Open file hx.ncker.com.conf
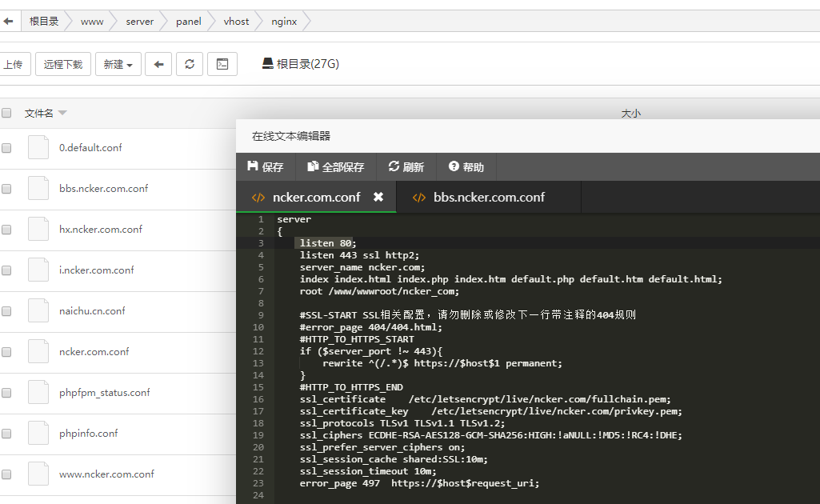The height and width of the screenshot is (504, 820). pos(101,229)
